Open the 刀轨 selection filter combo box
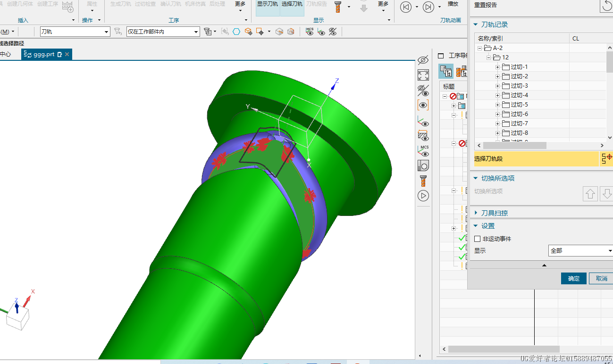 click(75, 32)
